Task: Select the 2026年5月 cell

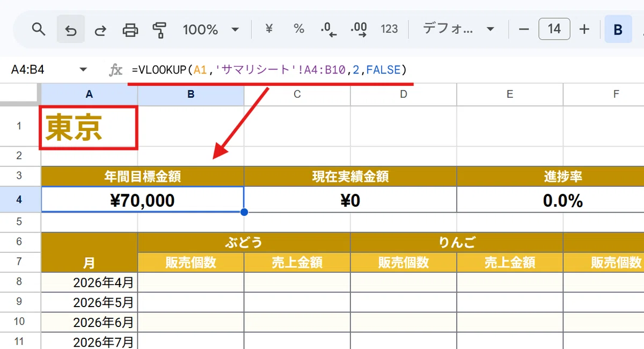Action: 89,302
